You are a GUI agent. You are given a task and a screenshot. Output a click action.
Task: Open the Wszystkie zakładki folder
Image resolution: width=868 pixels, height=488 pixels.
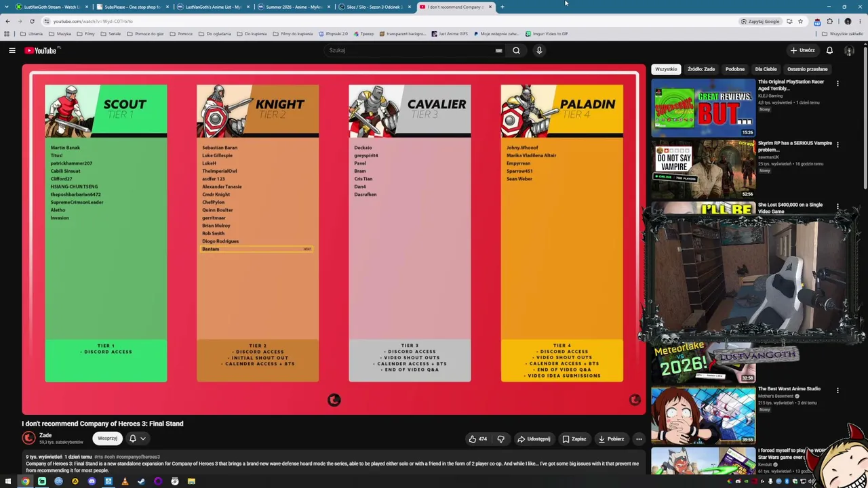tap(842, 34)
